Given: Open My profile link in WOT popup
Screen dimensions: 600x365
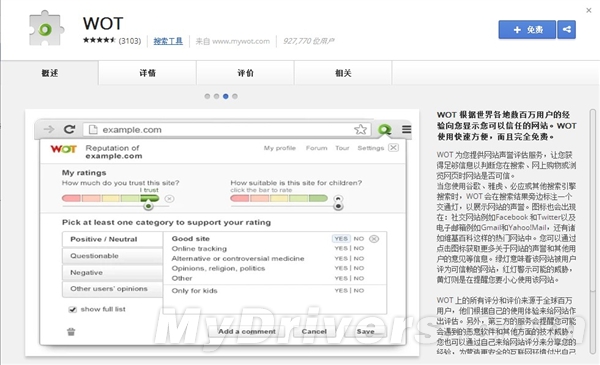Looking at the screenshot, I should (x=280, y=148).
